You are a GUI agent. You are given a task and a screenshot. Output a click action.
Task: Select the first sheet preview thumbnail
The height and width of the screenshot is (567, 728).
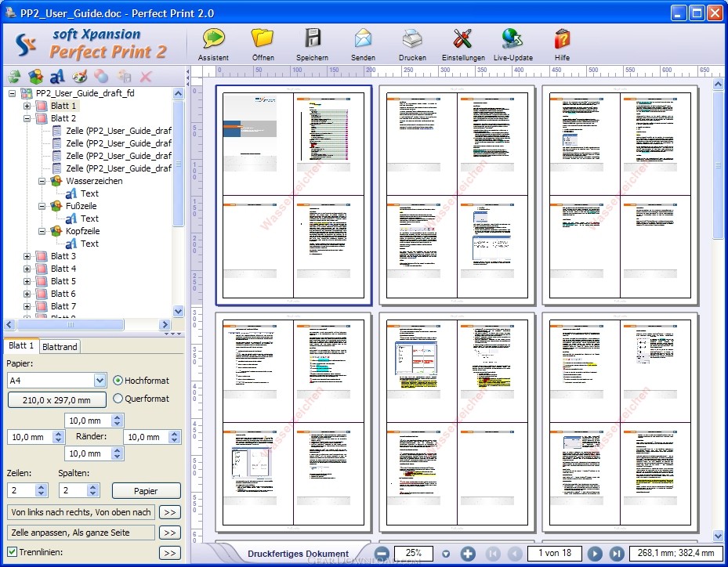pos(293,195)
